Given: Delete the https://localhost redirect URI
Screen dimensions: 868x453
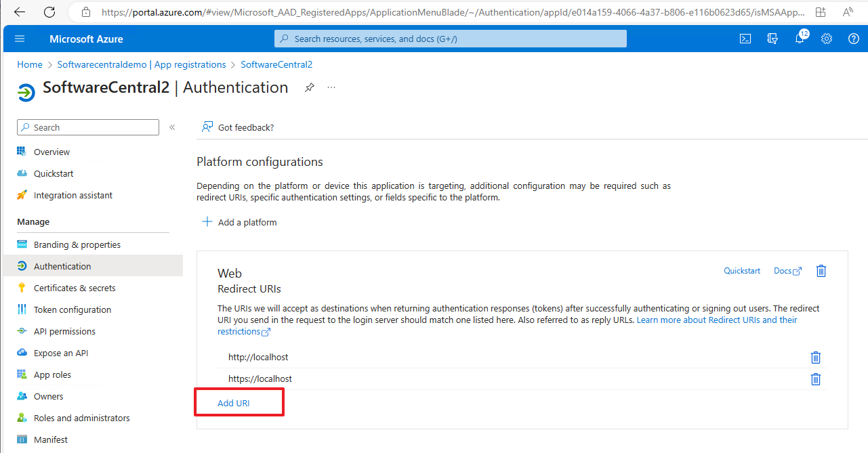Looking at the screenshot, I should pos(816,379).
